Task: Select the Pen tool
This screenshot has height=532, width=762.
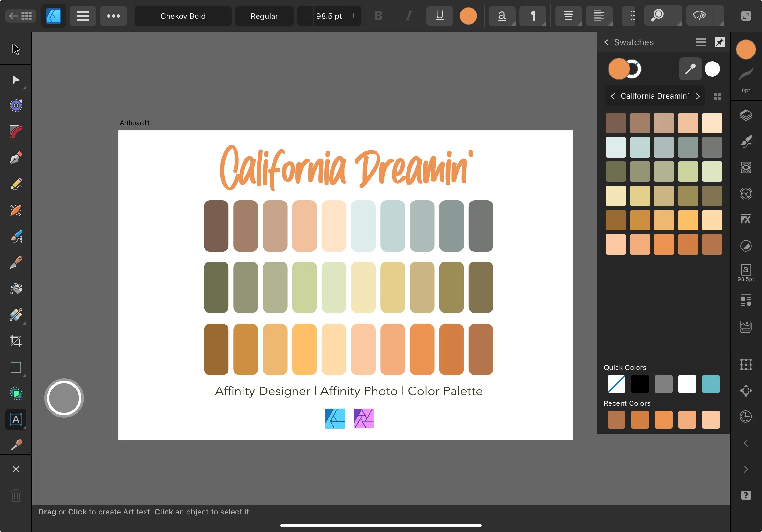Action: pos(16,158)
